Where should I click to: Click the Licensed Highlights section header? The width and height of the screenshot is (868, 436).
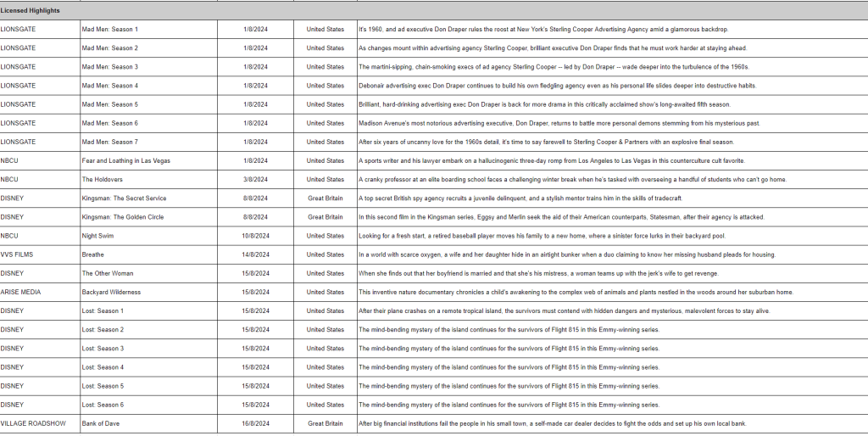point(30,9)
